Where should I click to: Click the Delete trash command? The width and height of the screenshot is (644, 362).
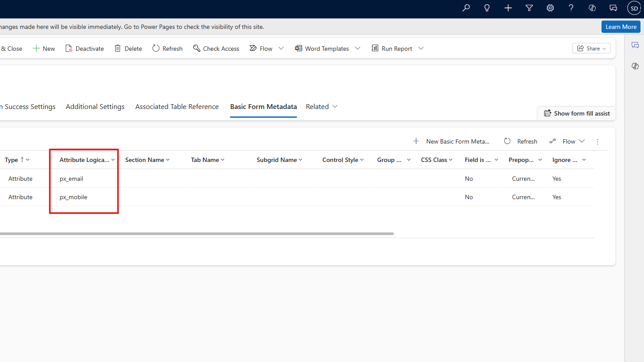click(x=128, y=49)
